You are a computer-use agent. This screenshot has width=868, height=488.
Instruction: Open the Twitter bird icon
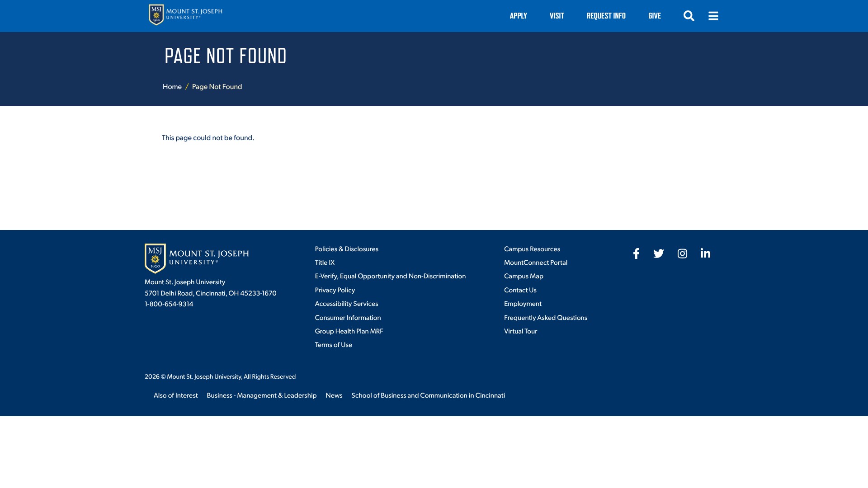[659, 253]
